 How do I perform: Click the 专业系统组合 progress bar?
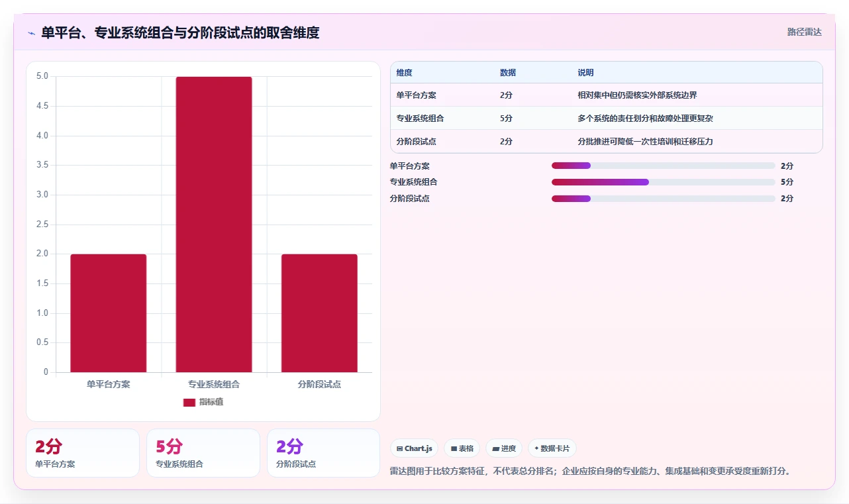(x=663, y=182)
